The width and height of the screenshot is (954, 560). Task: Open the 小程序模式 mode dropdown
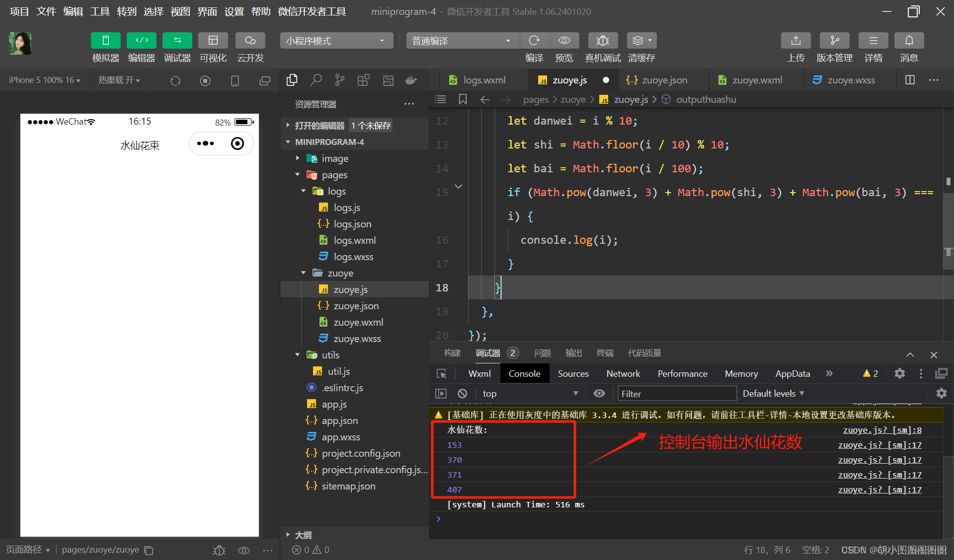click(336, 41)
